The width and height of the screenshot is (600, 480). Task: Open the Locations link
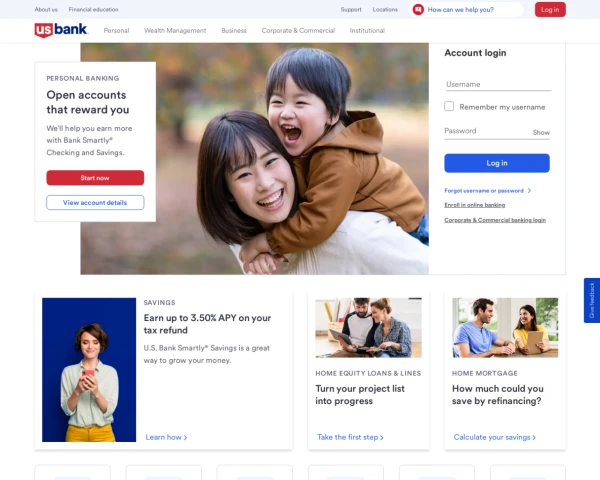[x=385, y=10]
